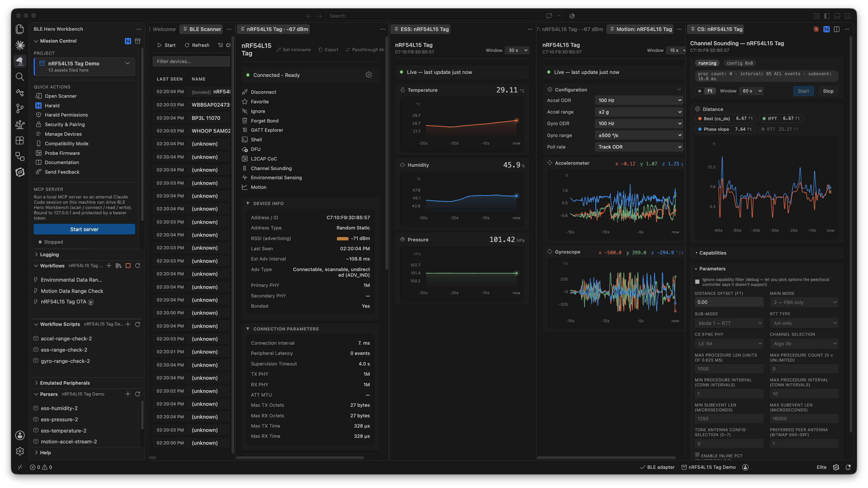
Task: Open Harald Permissions quick action
Action: (66, 115)
